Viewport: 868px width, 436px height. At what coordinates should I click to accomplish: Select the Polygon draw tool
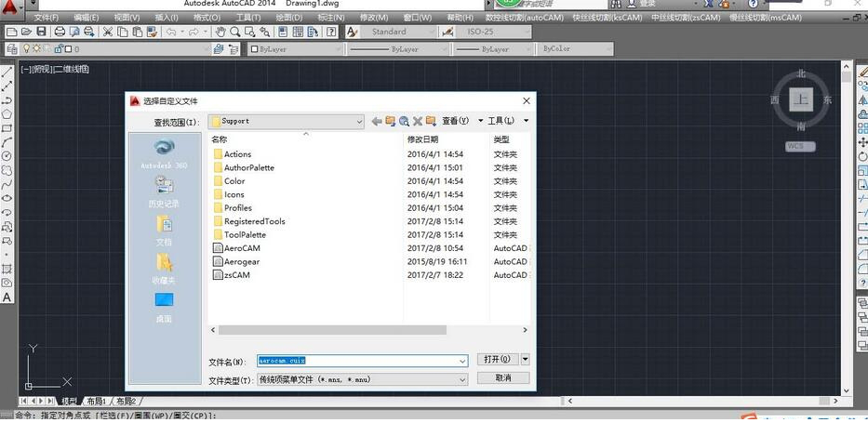pyautogui.click(x=7, y=114)
